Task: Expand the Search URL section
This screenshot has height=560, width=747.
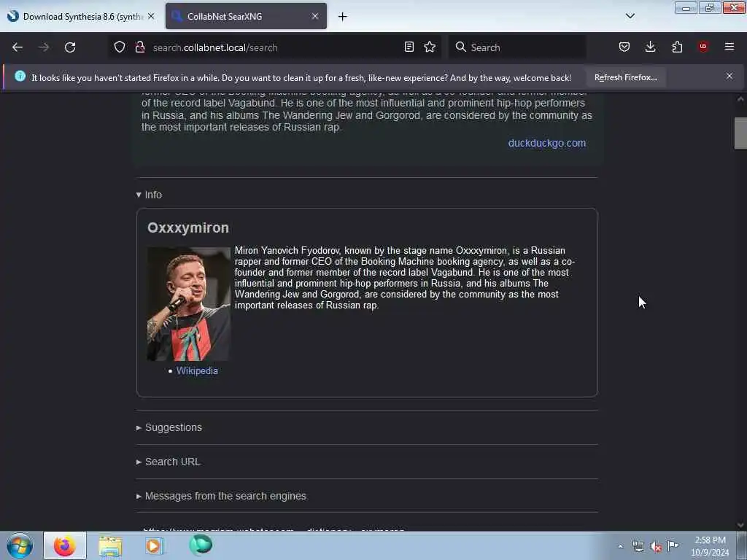Action: click(x=169, y=462)
